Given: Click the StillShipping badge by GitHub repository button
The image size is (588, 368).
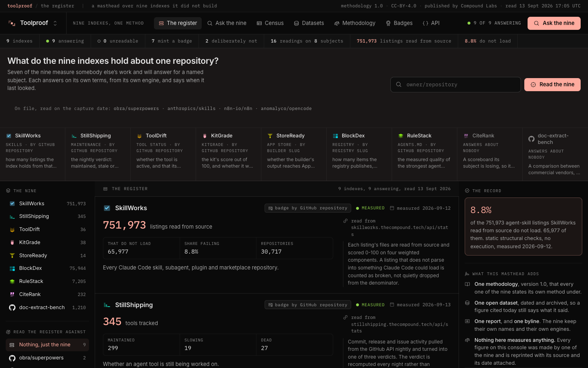Looking at the screenshot, I should [x=308, y=305].
